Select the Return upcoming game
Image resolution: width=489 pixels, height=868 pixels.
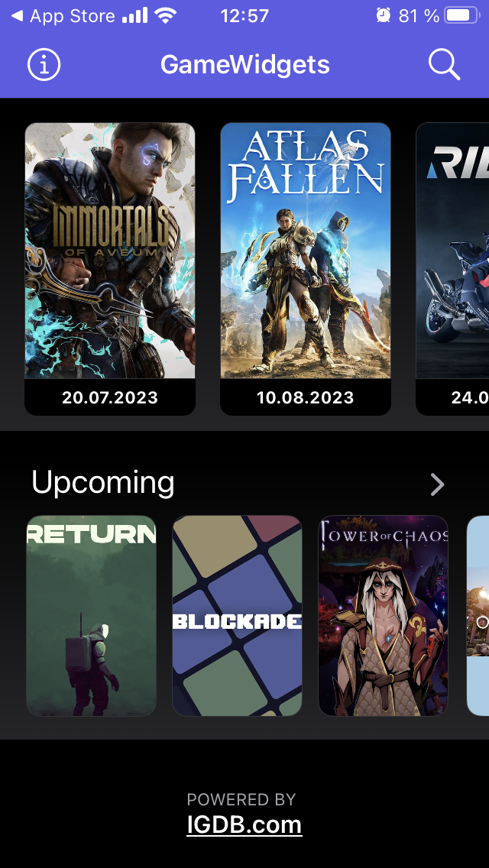(x=92, y=616)
